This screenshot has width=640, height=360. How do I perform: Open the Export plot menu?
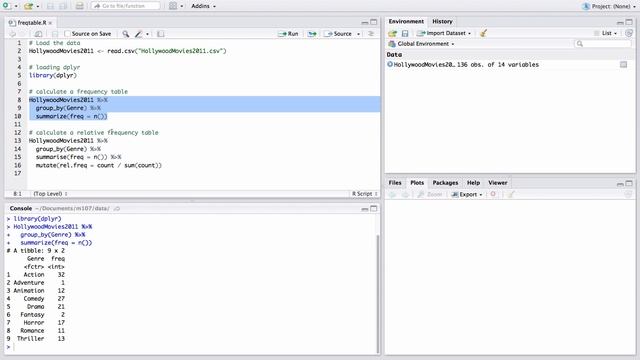(467, 195)
